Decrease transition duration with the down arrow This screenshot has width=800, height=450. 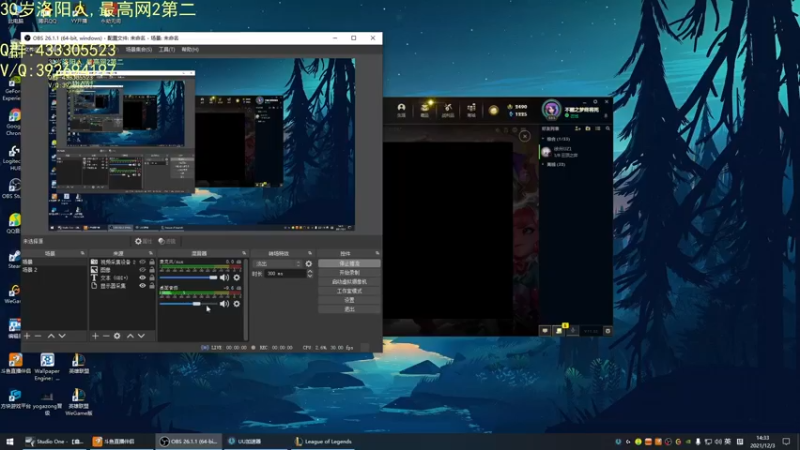pos(310,276)
